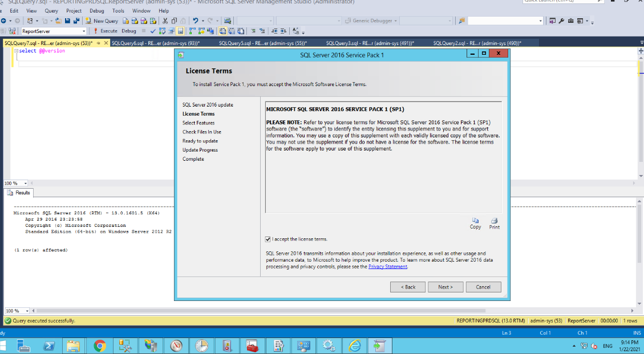This screenshot has width=644, height=354.
Task: Open the window layout icon dropdown arrow
Action: 587,21
